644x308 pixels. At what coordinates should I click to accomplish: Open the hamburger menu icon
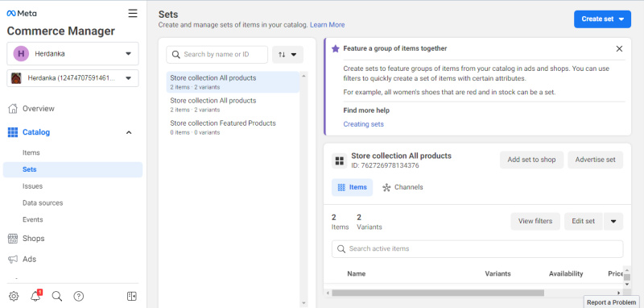click(x=133, y=14)
